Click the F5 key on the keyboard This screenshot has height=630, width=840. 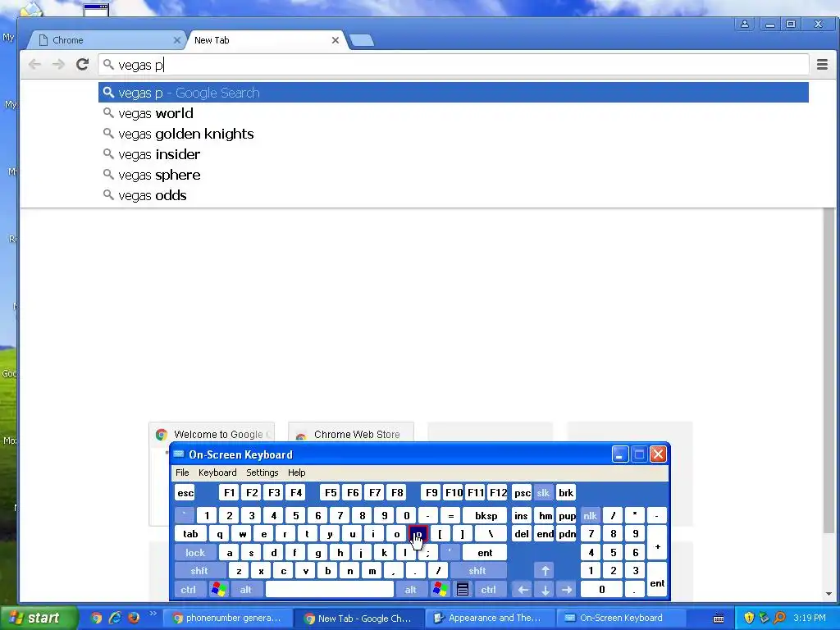point(331,493)
